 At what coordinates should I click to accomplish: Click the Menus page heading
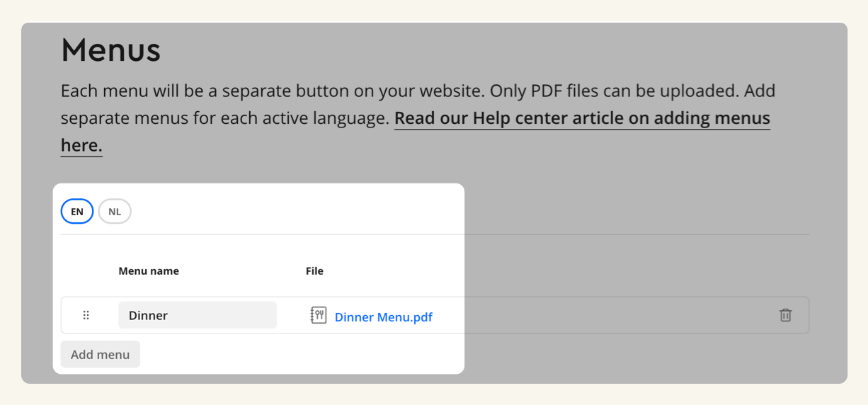click(x=111, y=50)
